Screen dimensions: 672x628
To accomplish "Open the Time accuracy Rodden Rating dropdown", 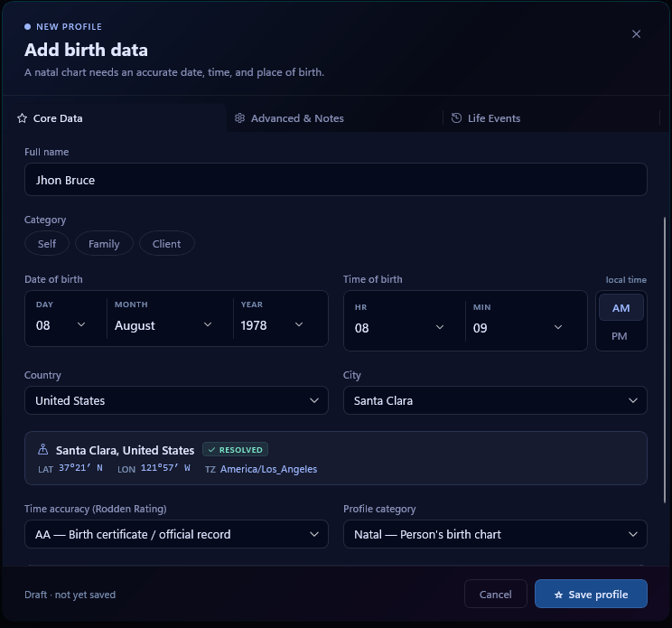I will point(176,534).
